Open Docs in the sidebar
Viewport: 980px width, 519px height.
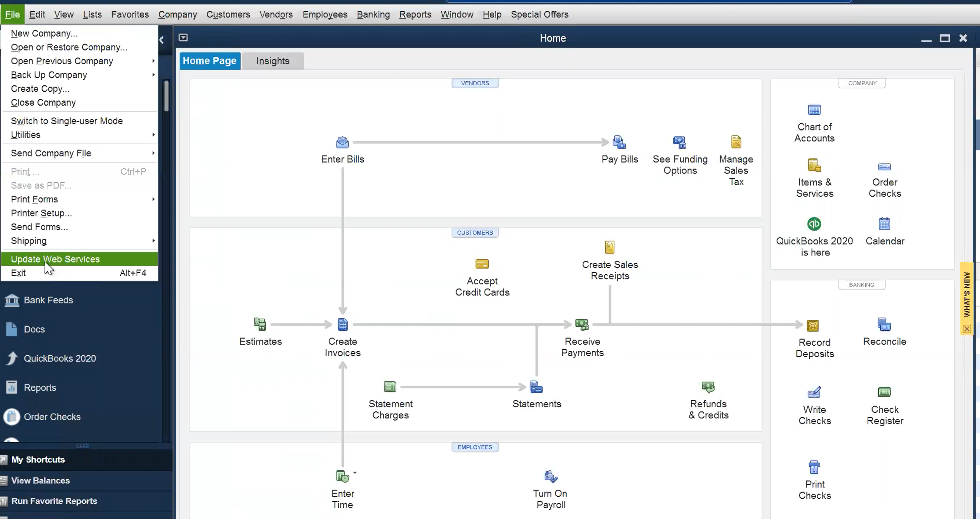(x=25, y=329)
